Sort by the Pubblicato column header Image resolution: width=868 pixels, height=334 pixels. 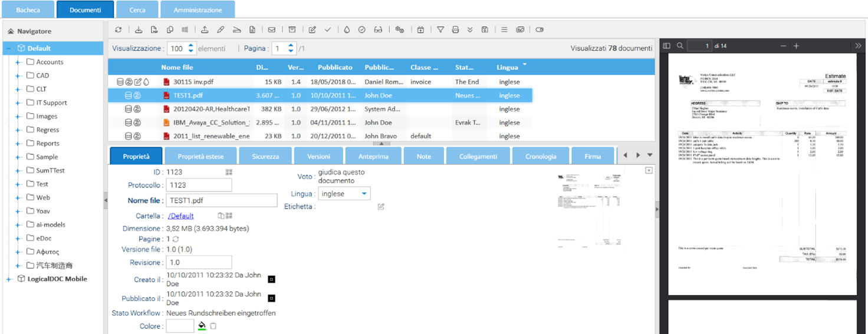(x=335, y=67)
